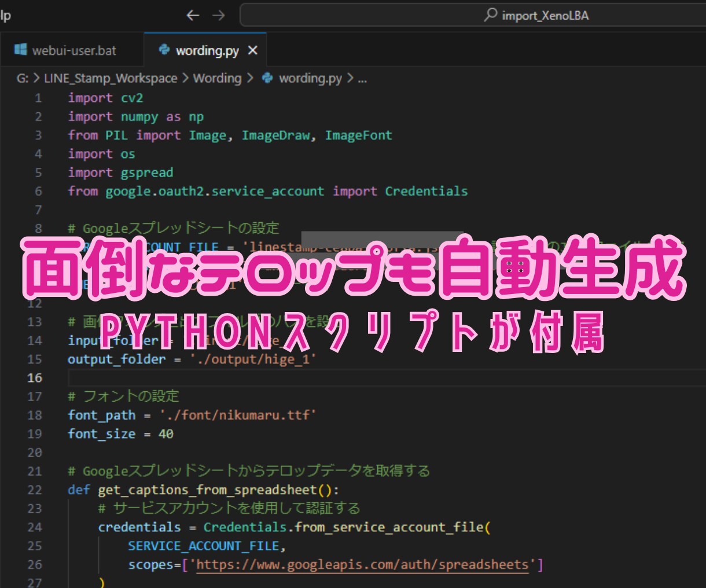Click the font_size value 40
Image resolution: width=706 pixels, height=588 pixels.
pos(166,434)
